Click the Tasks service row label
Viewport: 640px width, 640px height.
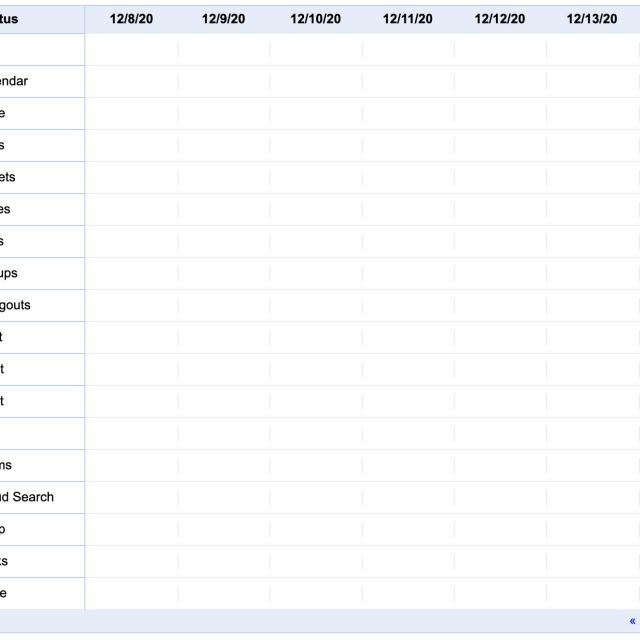pyautogui.click(x=5, y=561)
